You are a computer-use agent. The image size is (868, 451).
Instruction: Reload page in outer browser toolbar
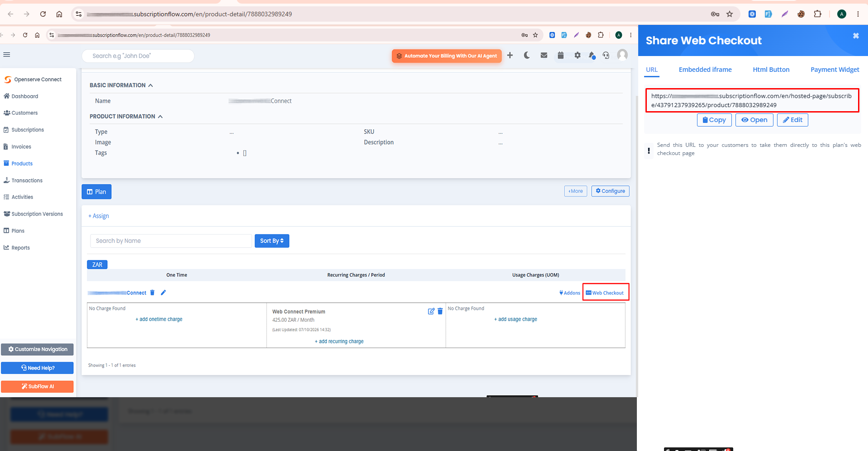click(43, 14)
